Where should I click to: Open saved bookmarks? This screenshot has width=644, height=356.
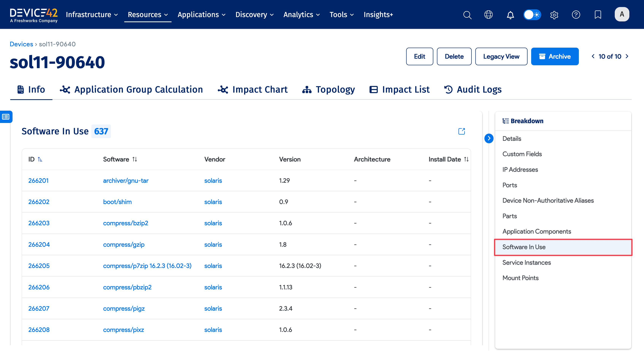(598, 14)
